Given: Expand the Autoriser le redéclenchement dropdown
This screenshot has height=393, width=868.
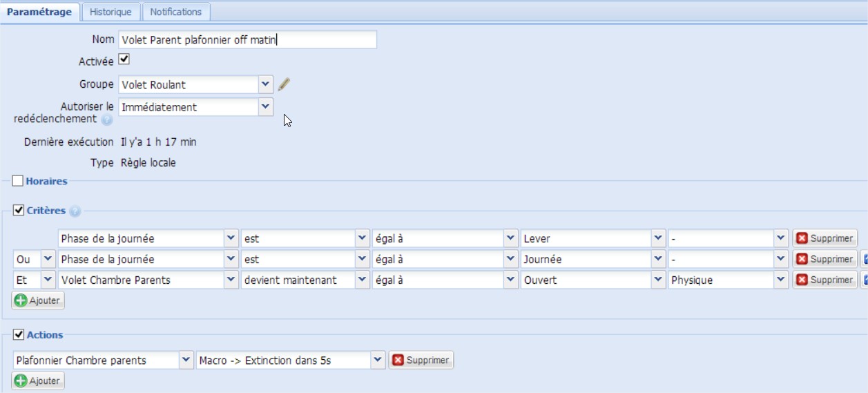Looking at the screenshot, I should point(266,107).
